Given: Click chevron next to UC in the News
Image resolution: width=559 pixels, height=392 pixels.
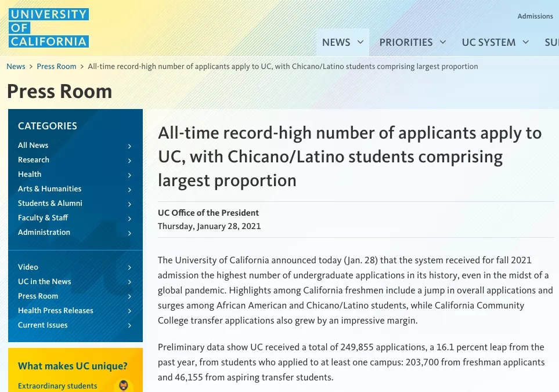Looking at the screenshot, I should (x=129, y=282).
